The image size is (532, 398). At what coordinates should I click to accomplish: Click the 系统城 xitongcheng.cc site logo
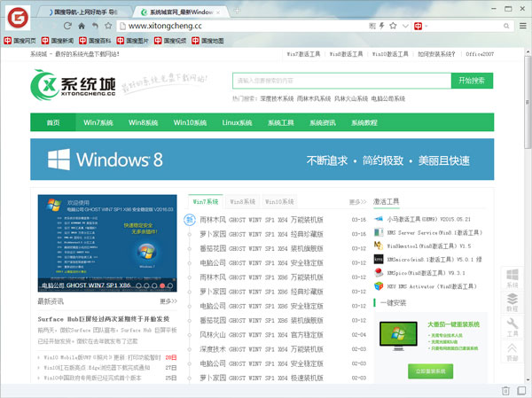pos(74,85)
